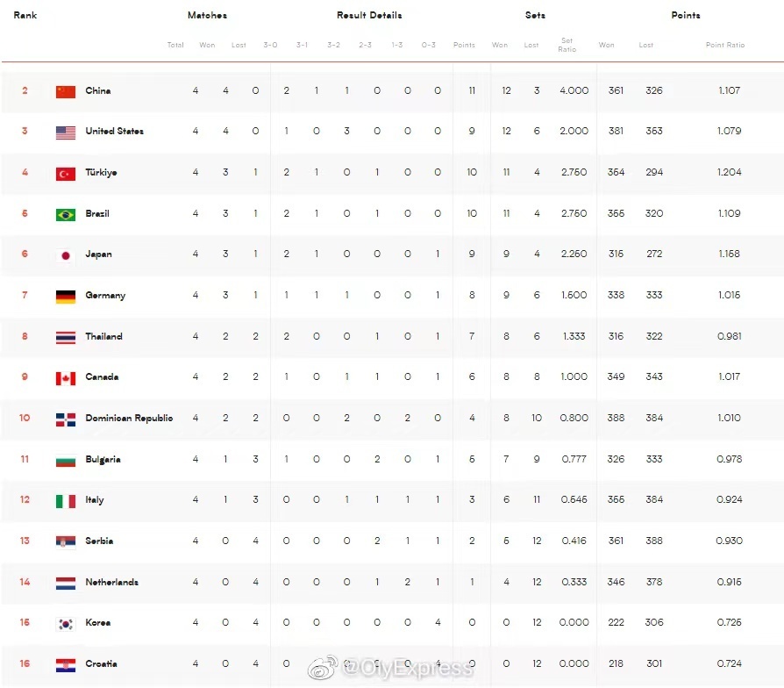Click the Korea flag icon

[66, 624]
